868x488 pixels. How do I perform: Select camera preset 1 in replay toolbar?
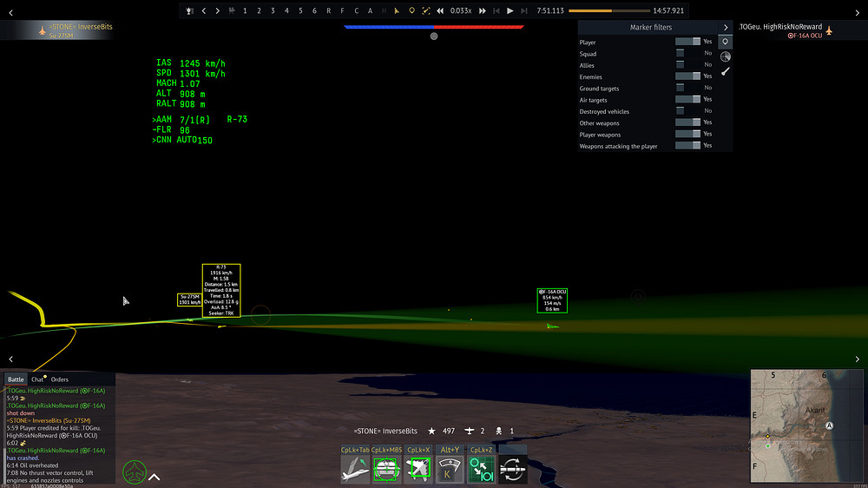click(x=246, y=10)
